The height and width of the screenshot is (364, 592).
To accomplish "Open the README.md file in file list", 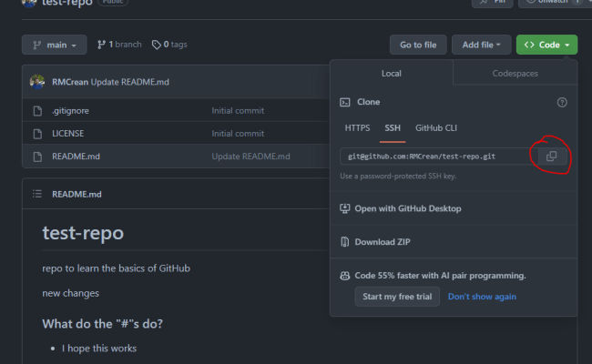I will [76, 157].
